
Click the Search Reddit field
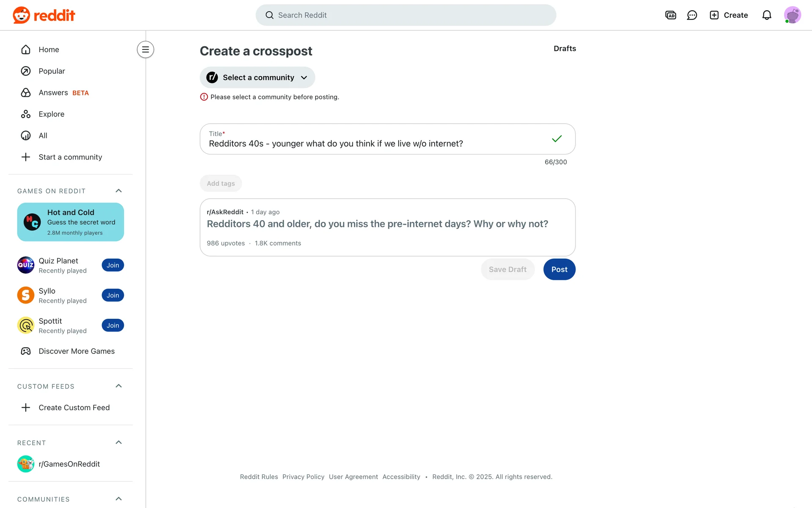tap(406, 15)
